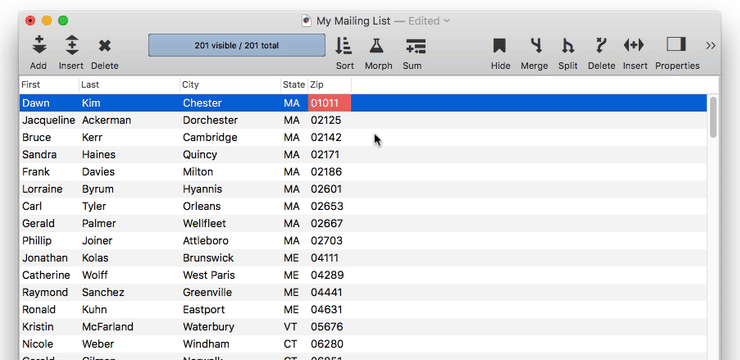Open the Edited title dropdown arrow
Screen dimensions: 740x360
447,21
